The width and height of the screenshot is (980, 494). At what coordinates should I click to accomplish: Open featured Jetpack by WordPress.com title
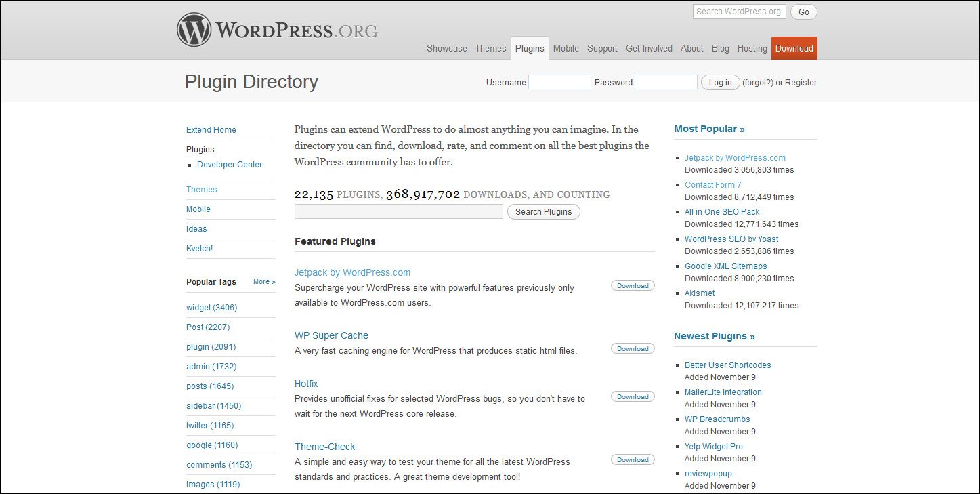(352, 272)
